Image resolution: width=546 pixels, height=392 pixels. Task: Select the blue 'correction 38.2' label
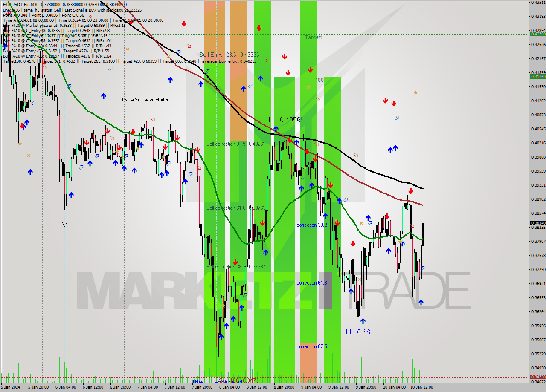(312, 225)
